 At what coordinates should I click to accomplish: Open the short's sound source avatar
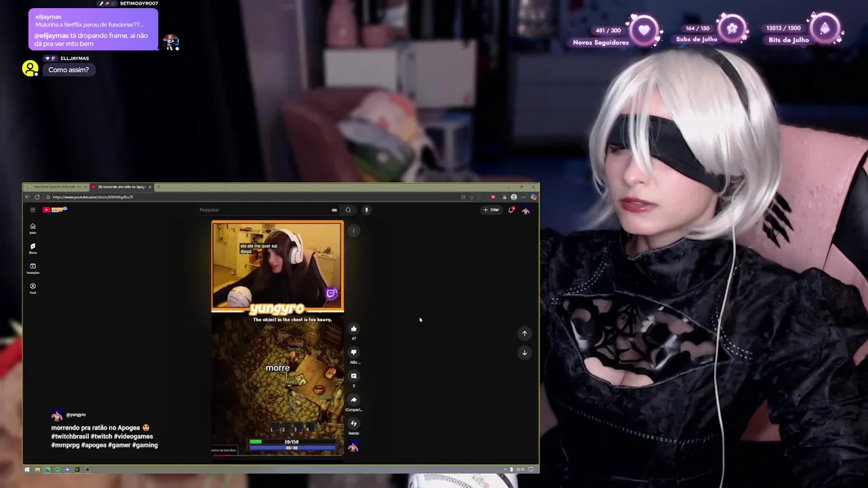point(353,446)
